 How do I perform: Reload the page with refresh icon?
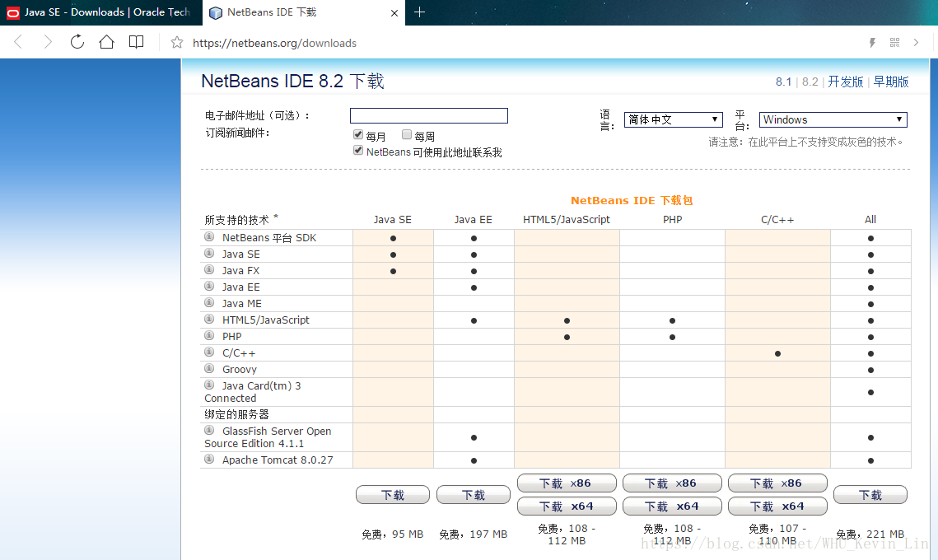[x=77, y=42]
